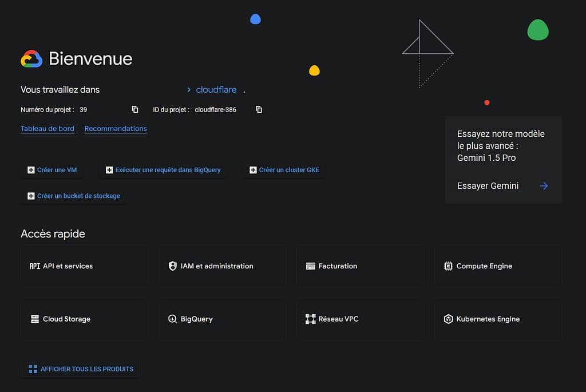Viewport: 586px width, 392px height.
Task: Copy the project ID with copy icon
Action: [x=259, y=109]
